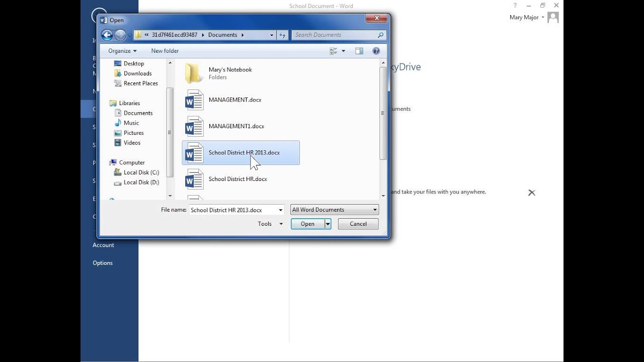Click the Mary's Notebook folder icon
This screenshot has width=644, height=362.
click(x=194, y=73)
